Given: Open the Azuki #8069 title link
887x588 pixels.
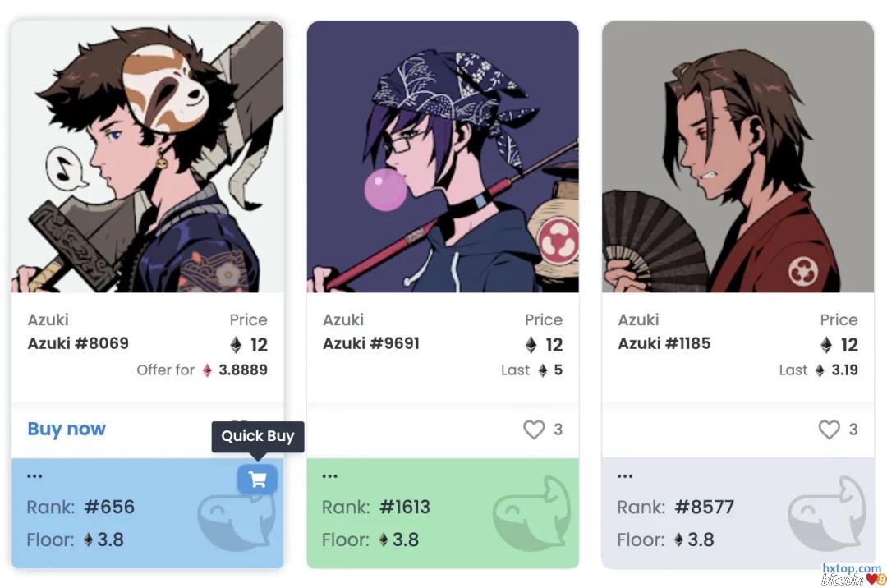Looking at the screenshot, I should click(x=78, y=343).
